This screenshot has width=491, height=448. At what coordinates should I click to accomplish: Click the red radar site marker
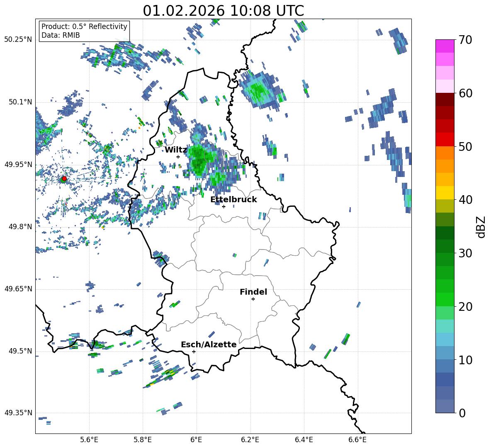coord(64,179)
